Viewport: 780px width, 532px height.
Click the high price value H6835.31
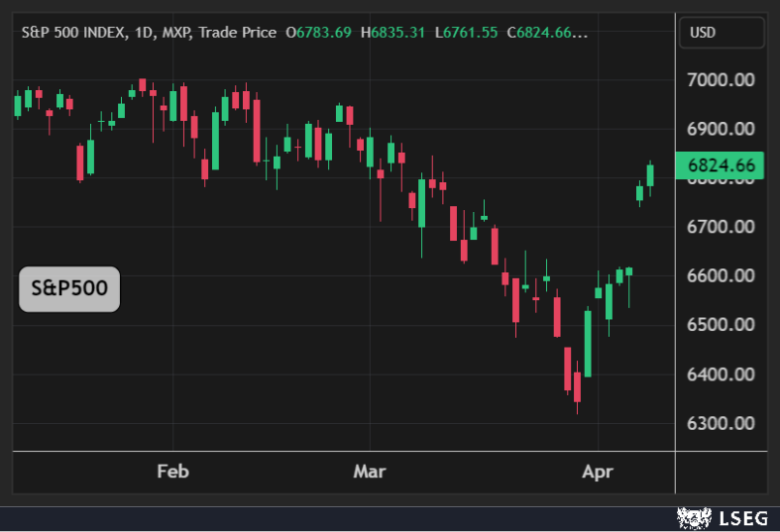(x=392, y=33)
